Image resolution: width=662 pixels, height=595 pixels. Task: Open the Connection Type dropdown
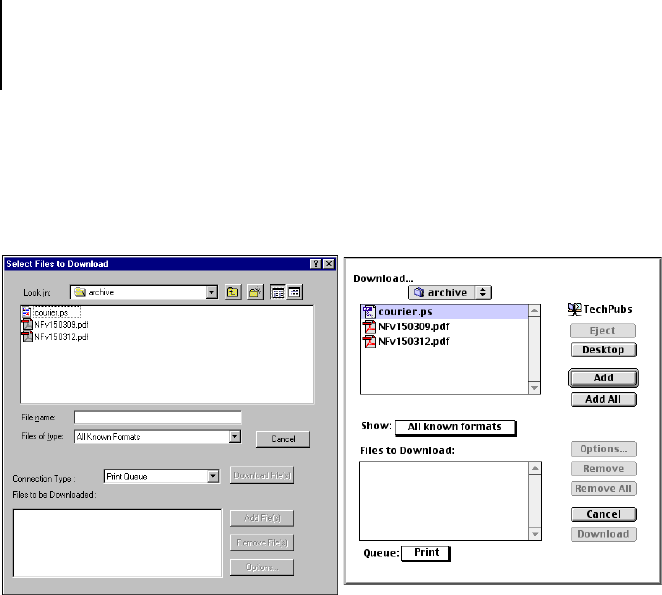tap(212, 477)
